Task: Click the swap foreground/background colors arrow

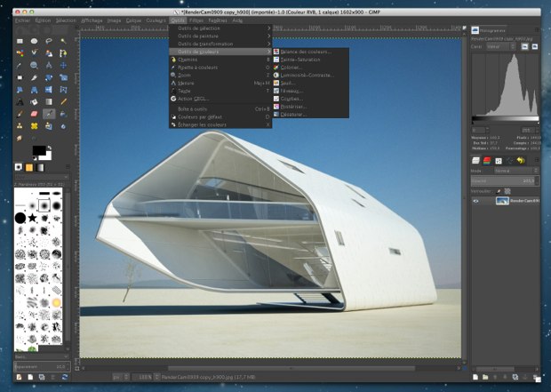Action: (x=49, y=148)
